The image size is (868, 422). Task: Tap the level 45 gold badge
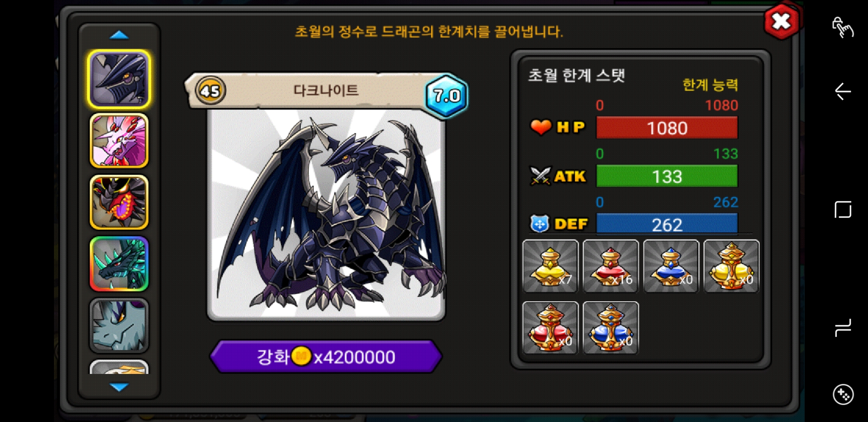click(x=210, y=91)
